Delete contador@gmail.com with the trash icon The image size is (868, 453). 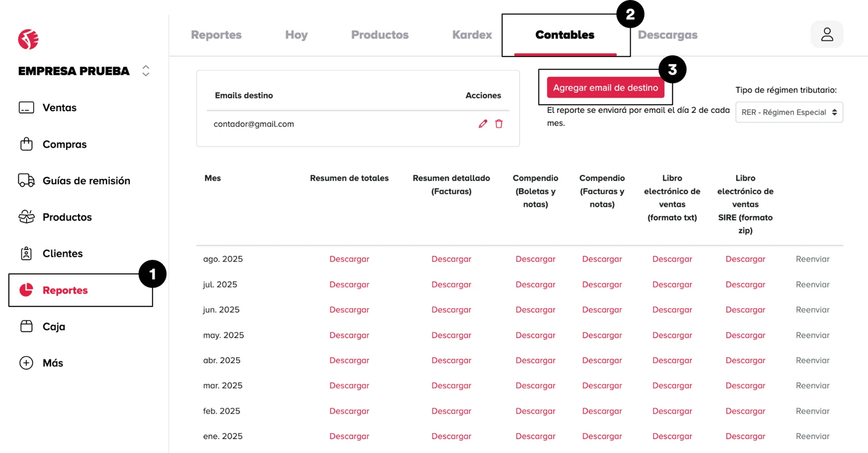[499, 124]
